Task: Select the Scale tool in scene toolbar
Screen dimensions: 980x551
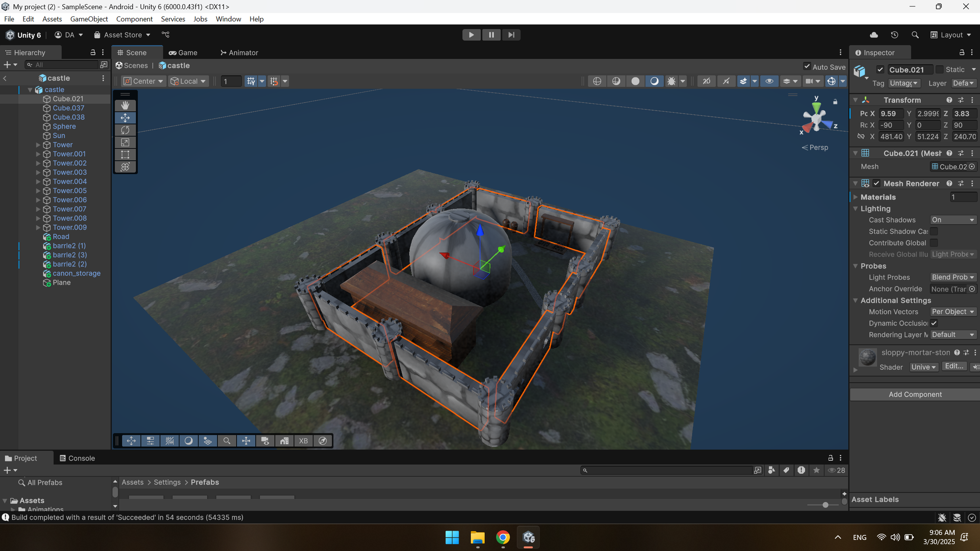Action: pyautogui.click(x=125, y=143)
